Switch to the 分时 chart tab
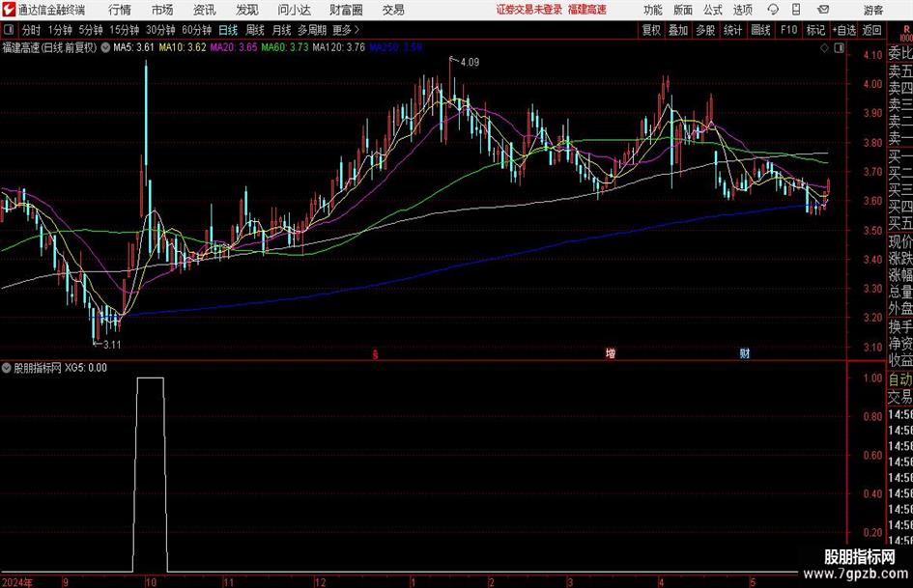The height and width of the screenshot is (588, 913). [x=32, y=30]
